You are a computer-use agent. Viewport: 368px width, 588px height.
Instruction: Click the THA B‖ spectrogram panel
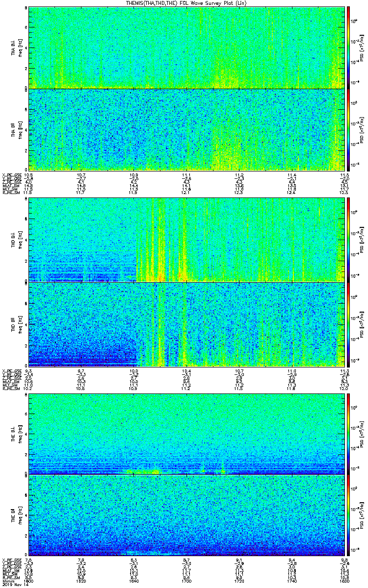[186, 129]
